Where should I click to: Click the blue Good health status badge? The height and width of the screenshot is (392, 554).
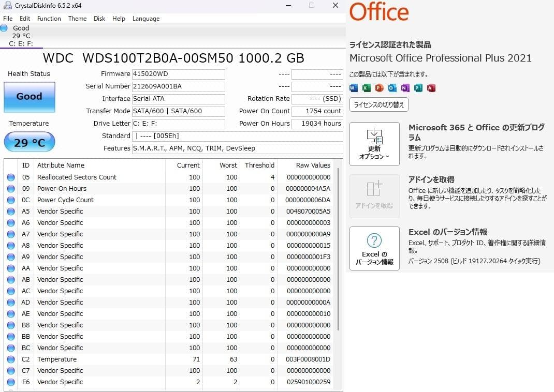coord(29,97)
